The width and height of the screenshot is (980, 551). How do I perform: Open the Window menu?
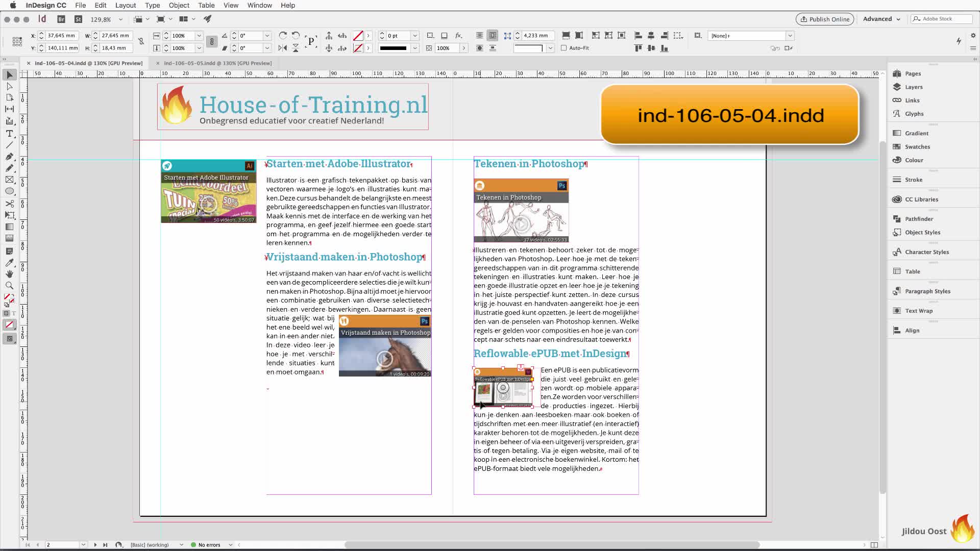pos(260,5)
